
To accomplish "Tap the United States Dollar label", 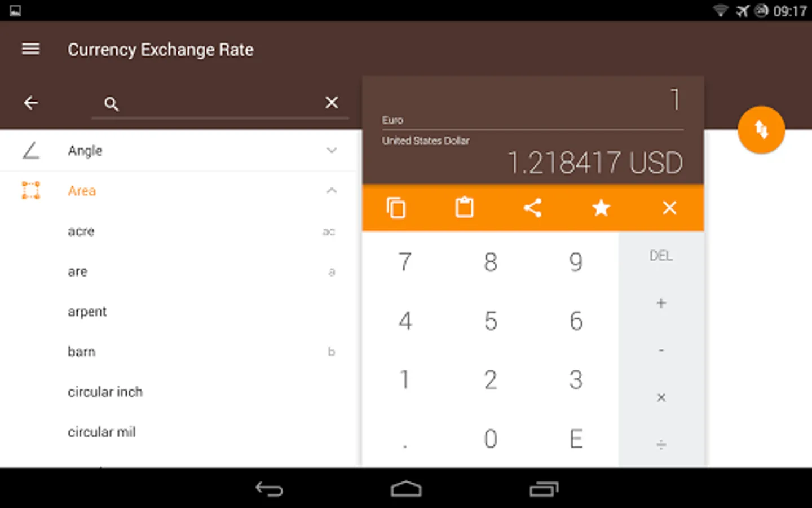I will click(426, 141).
